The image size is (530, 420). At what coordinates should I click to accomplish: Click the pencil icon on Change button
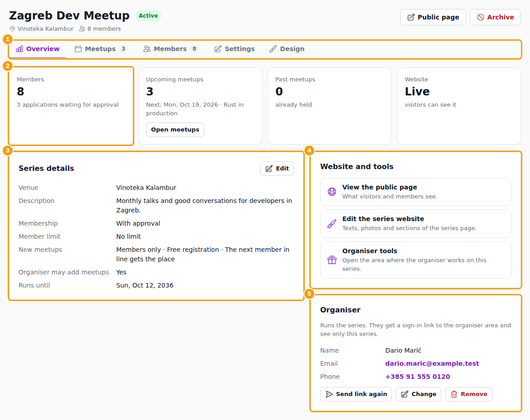click(405, 394)
